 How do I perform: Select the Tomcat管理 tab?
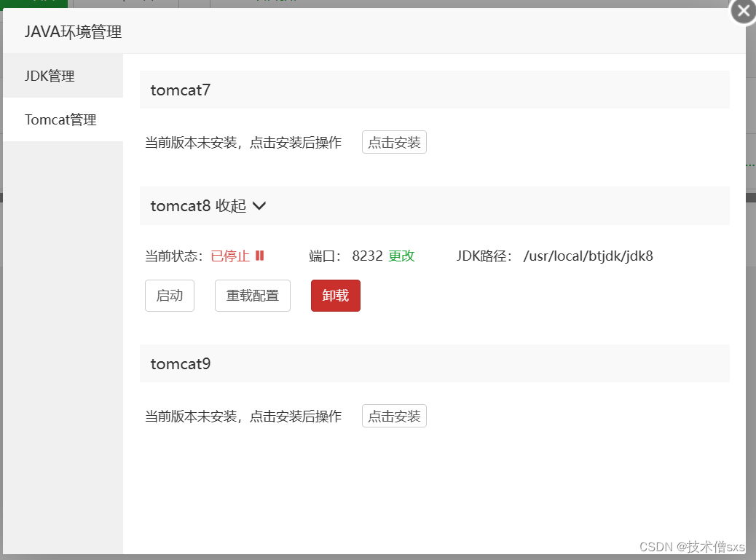pyautogui.click(x=63, y=119)
